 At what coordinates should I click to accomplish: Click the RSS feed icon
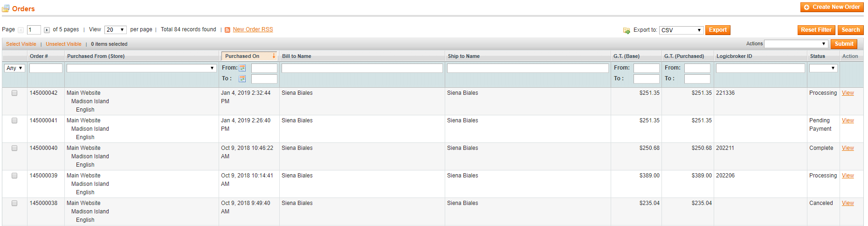point(227,30)
